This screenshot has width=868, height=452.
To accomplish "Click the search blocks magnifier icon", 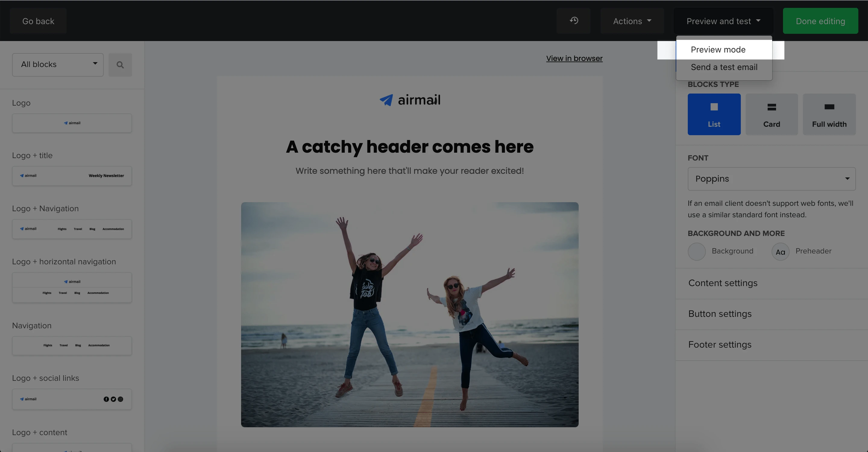I will 120,65.
